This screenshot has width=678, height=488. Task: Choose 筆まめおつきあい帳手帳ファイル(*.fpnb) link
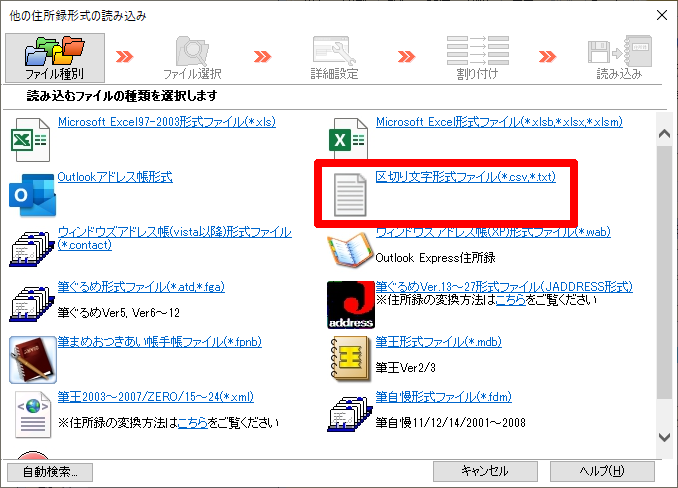tap(160, 342)
